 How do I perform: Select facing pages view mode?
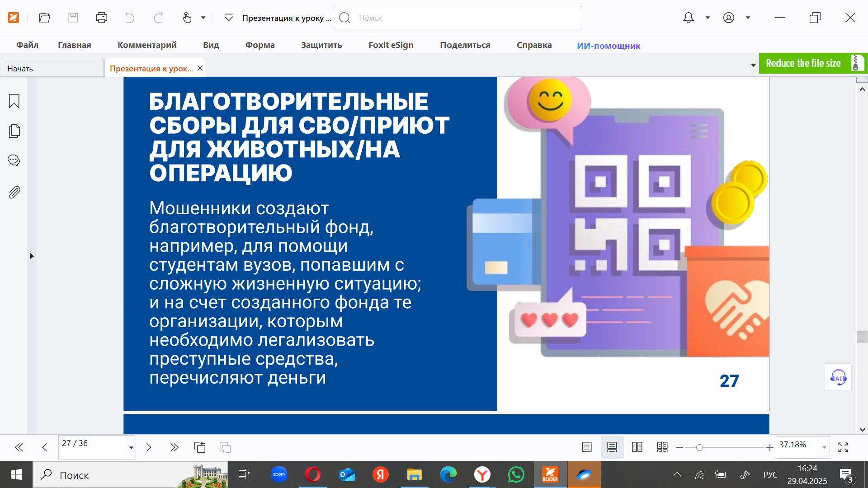pyautogui.click(x=637, y=447)
